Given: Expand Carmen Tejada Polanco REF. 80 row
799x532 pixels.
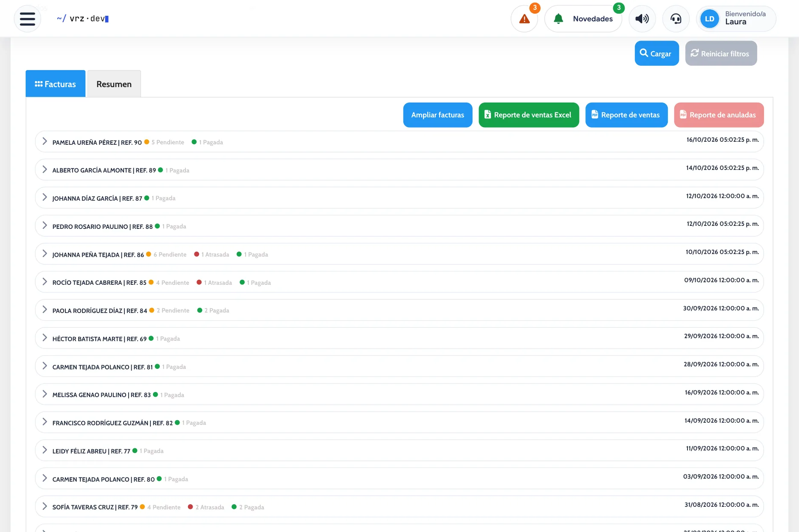Looking at the screenshot, I should pyautogui.click(x=399, y=479).
